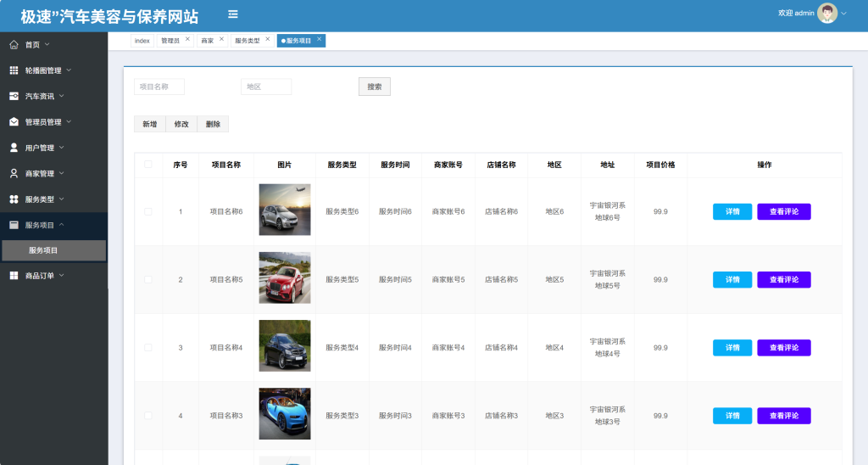Open 详情 for row 项目名称3
868x465 pixels.
pyautogui.click(x=732, y=416)
